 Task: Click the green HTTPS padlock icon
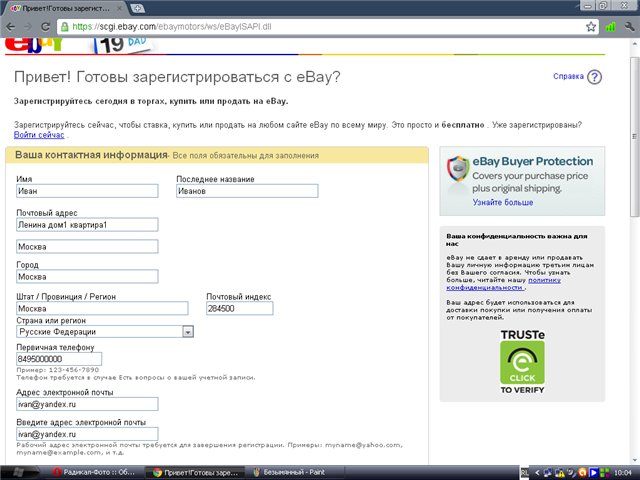point(64,27)
